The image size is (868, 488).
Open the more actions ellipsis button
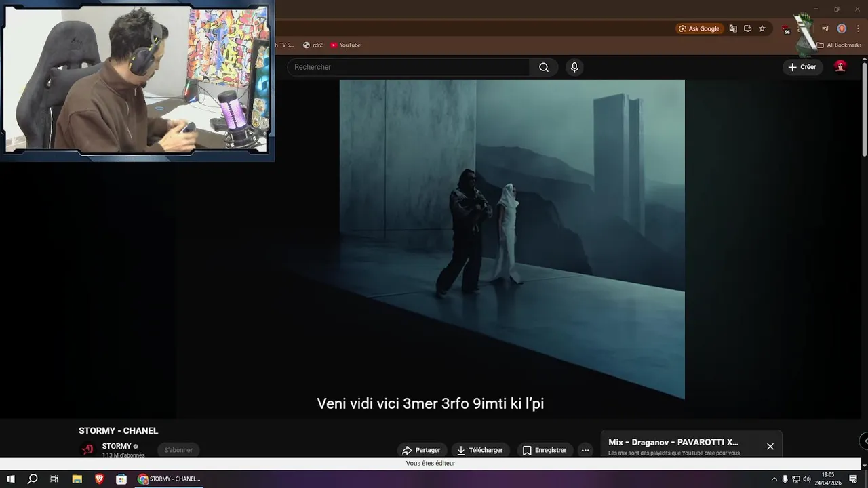point(585,450)
